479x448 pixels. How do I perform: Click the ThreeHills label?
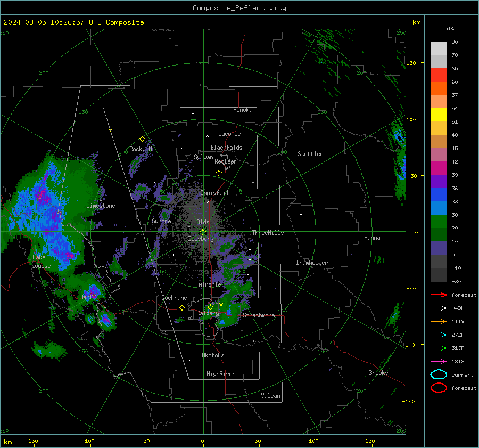coord(268,233)
